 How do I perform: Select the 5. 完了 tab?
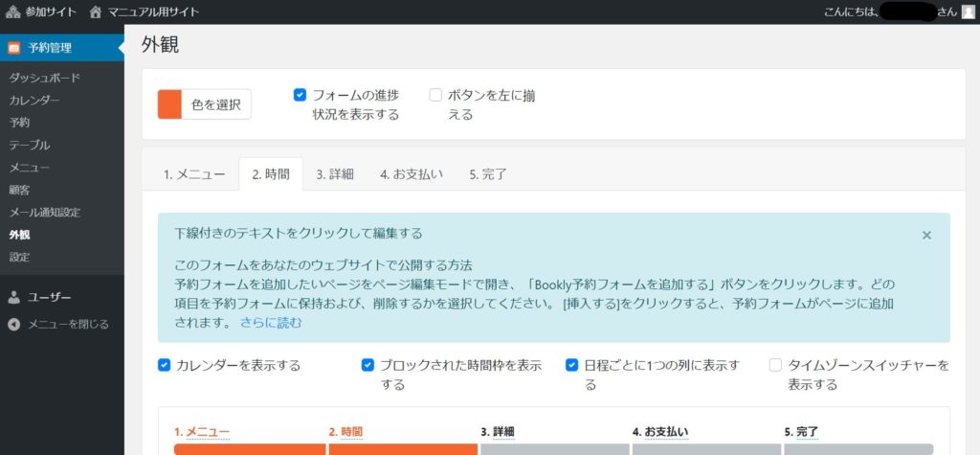click(487, 174)
